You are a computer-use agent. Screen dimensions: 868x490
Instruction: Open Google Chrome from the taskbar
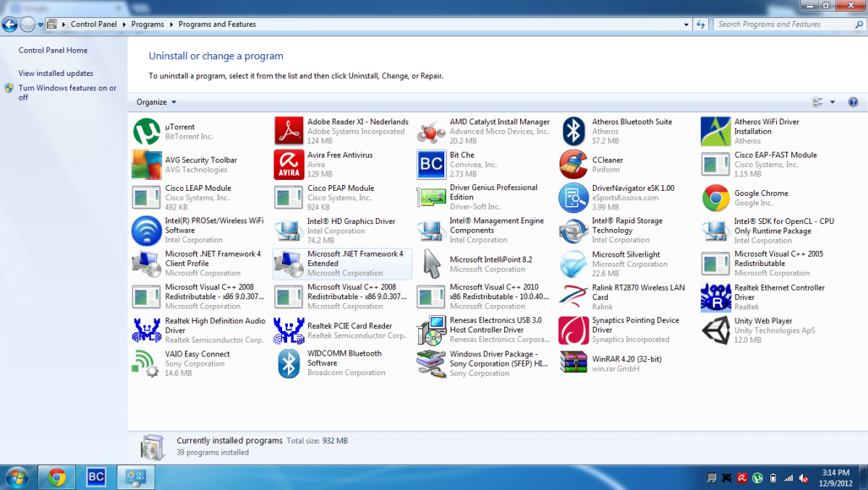57,477
